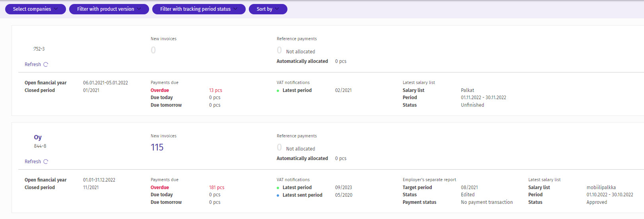This screenshot has width=644, height=219.
Task: Click company ID 844-8 text
Action: click(40, 146)
